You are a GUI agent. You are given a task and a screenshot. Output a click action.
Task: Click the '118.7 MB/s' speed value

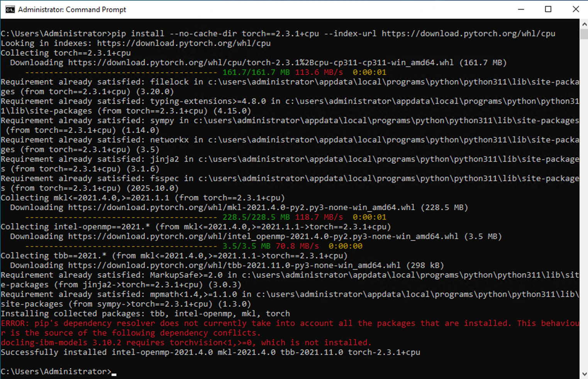click(x=319, y=217)
